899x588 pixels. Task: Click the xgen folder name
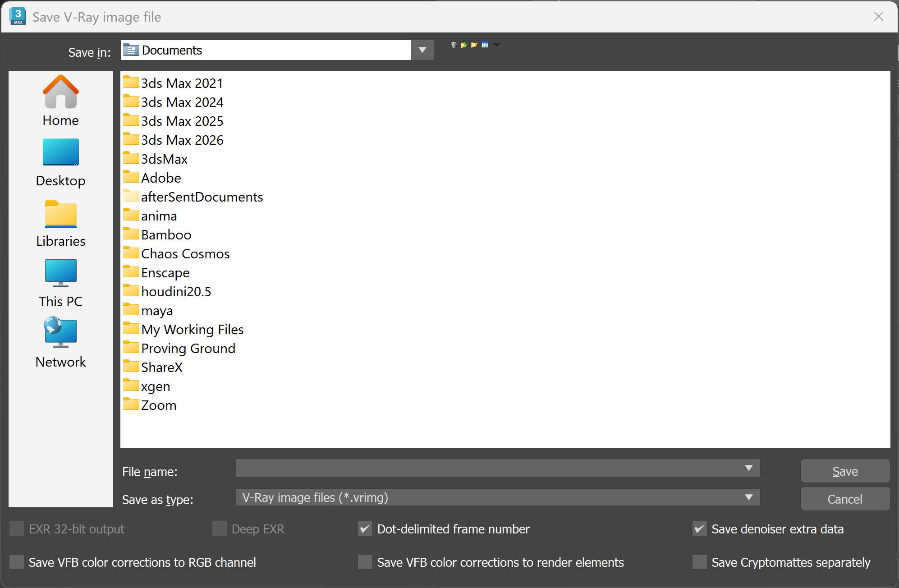[156, 386]
